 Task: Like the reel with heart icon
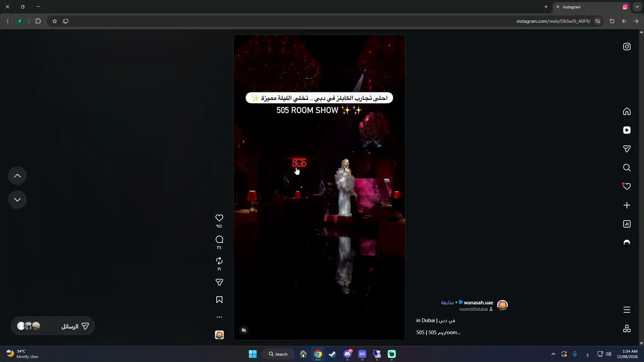tap(219, 218)
